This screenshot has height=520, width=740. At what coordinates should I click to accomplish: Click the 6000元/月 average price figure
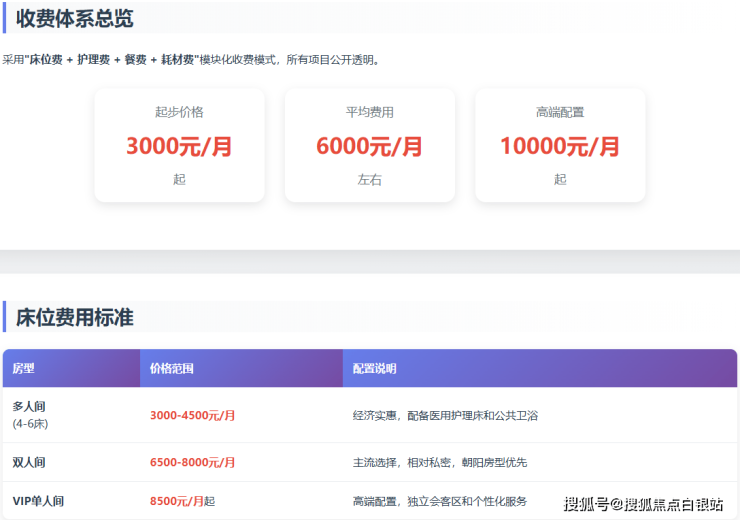tap(369, 146)
